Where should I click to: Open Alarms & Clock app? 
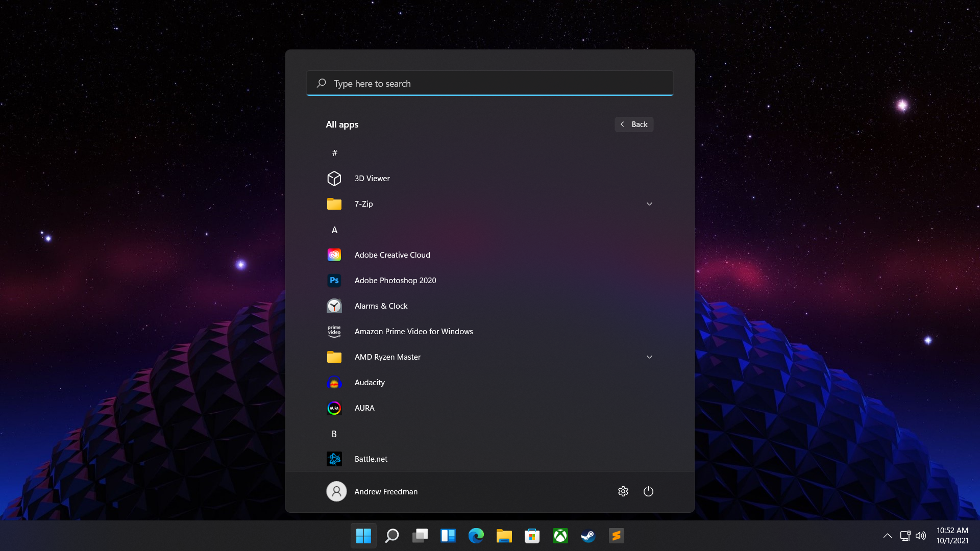pos(381,306)
